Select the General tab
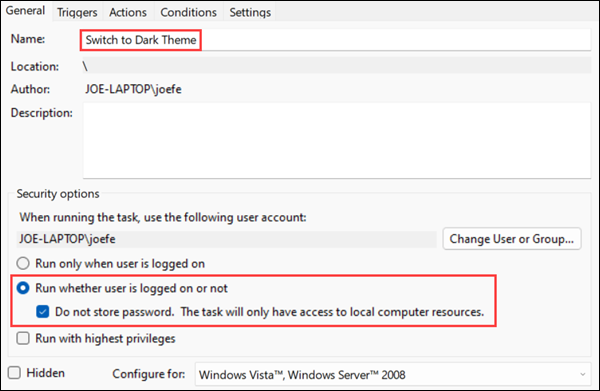The image size is (600, 391). [25, 11]
